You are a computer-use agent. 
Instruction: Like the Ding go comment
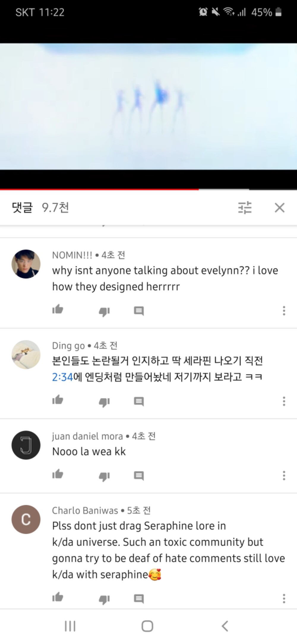(58, 400)
